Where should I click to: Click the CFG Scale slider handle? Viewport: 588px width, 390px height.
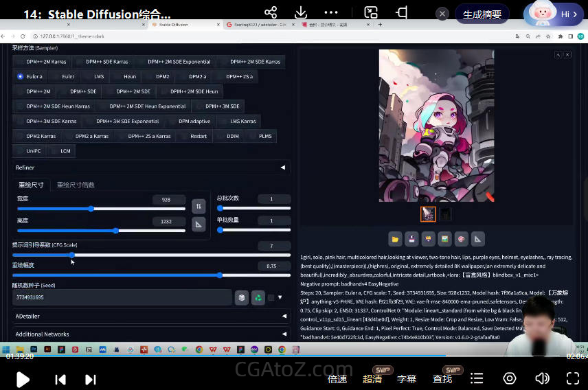pos(72,255)
